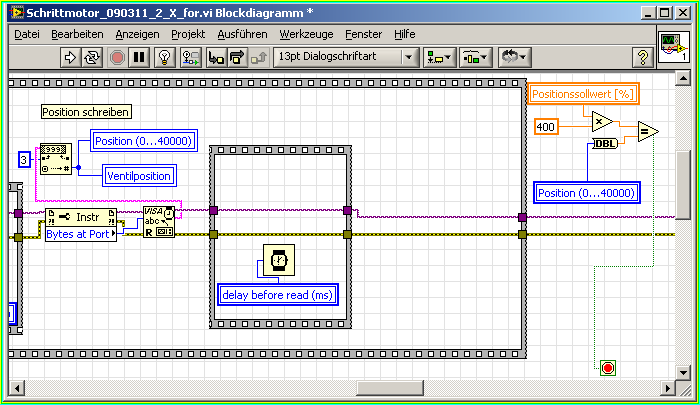The image size is (700, 405).
Task: Select the Positionssollwert [%] terminal
Action: click(x=583, y=94)
